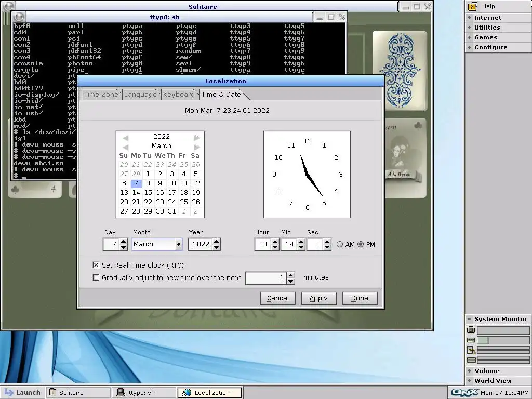Click the gradual adjust minutes field
The height and width of the screenshot is (399, 532).
266,278
